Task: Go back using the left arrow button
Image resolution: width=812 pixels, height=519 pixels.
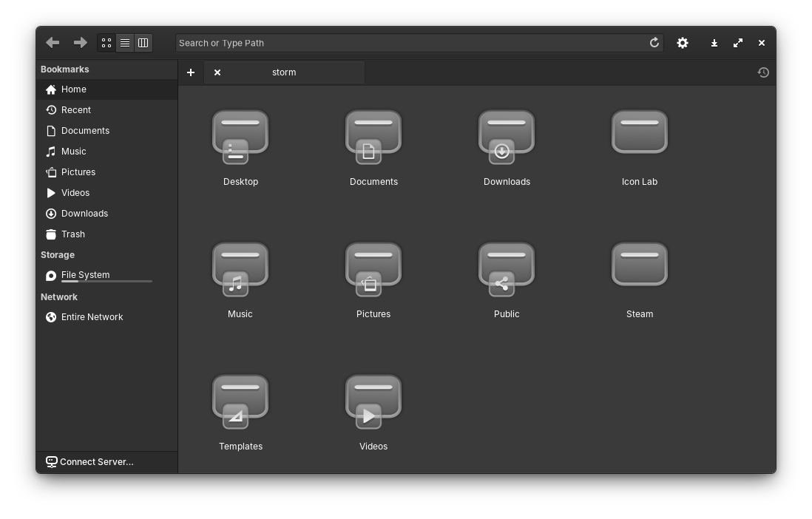Action: [x=53, y=43]
